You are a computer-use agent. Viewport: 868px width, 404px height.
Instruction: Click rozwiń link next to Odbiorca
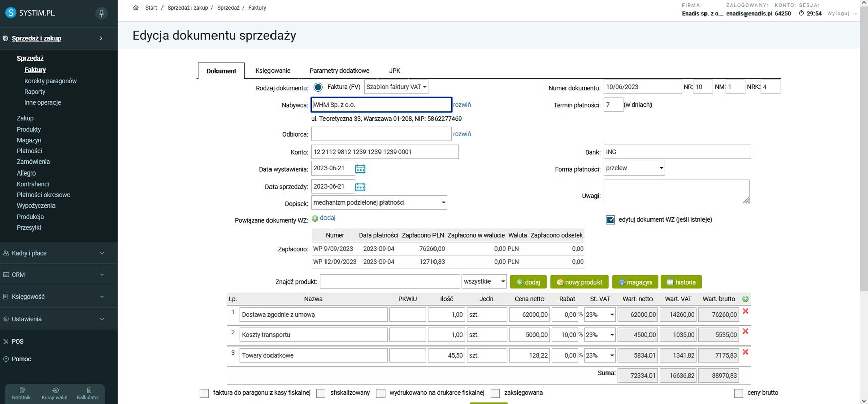tap(462, 134)
